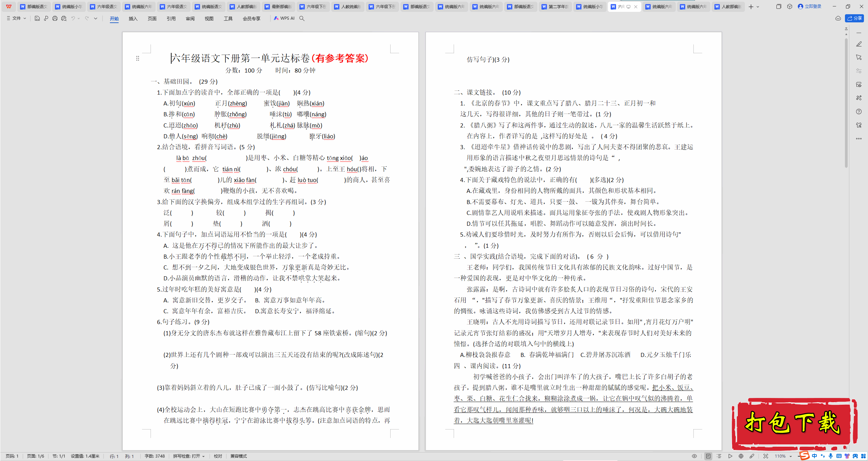Switch to outline view icon
This screenshot has height=461, width=868.
[x=719, y=456]
